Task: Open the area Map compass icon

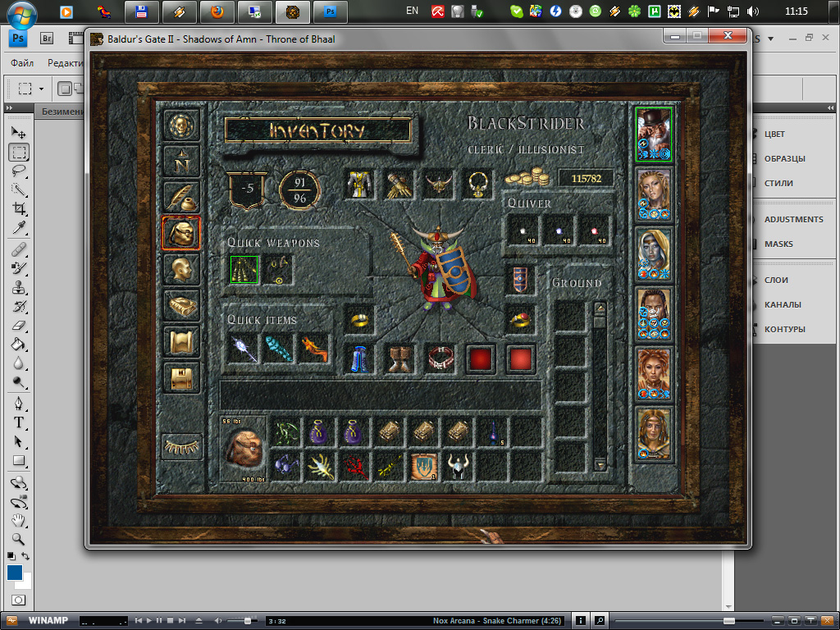Action: [181, 162]
